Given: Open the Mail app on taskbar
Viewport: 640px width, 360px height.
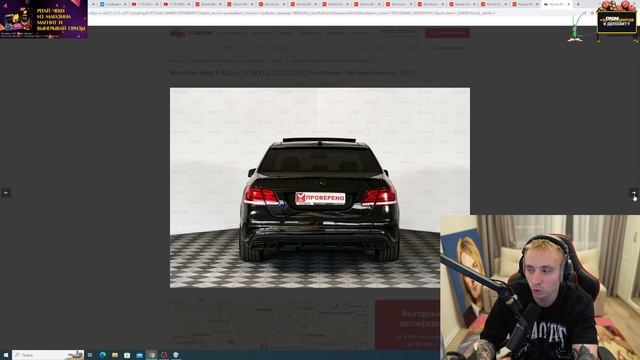Looking at the screenshot, I should (x=139, y=355).
